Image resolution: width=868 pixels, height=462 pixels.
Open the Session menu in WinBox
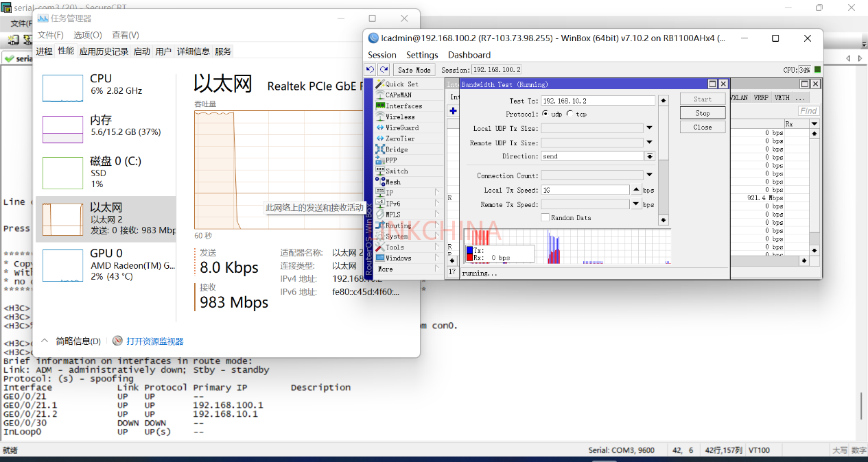pos(382,55)
